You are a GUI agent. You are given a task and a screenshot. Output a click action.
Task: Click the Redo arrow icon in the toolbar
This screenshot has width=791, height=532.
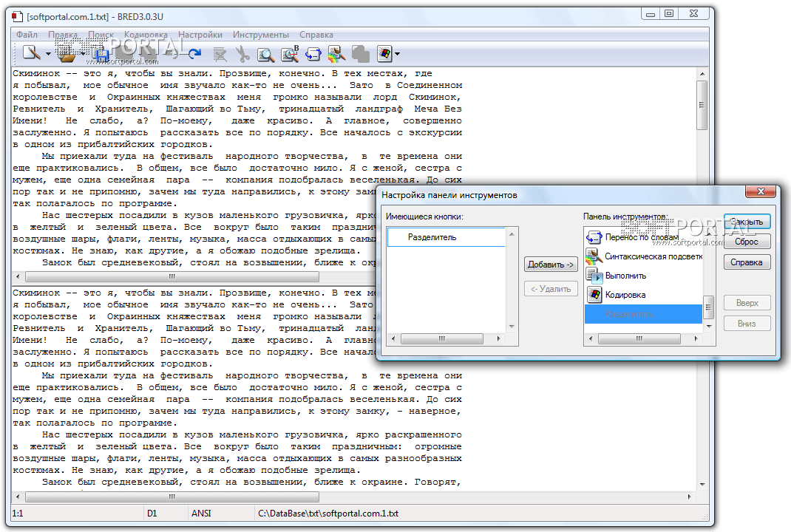194,53
